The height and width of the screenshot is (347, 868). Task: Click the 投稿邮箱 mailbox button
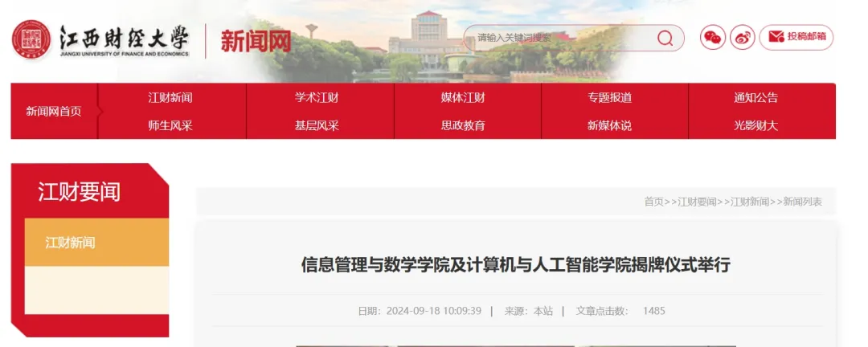[796, 37]
